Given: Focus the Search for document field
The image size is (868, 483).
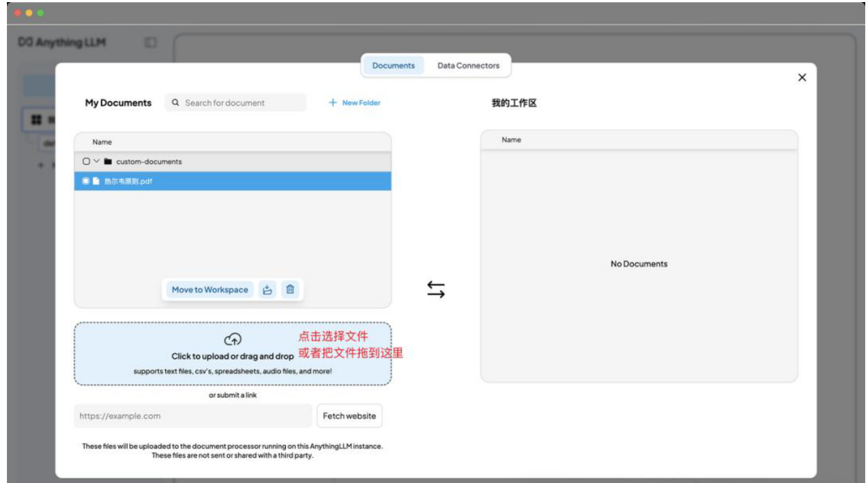Looking at the screenshot, I should (235, 103).
